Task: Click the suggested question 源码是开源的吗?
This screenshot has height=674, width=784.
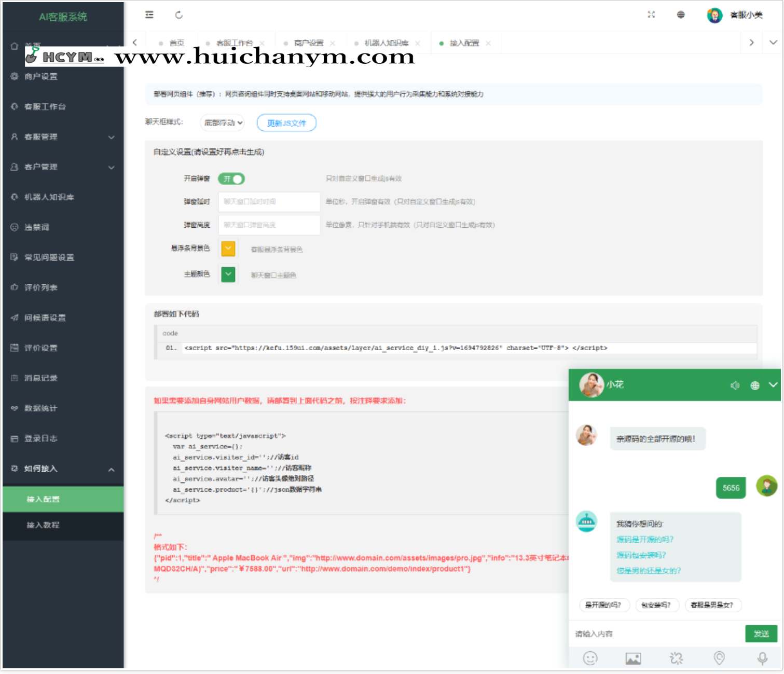Action: 645,539
